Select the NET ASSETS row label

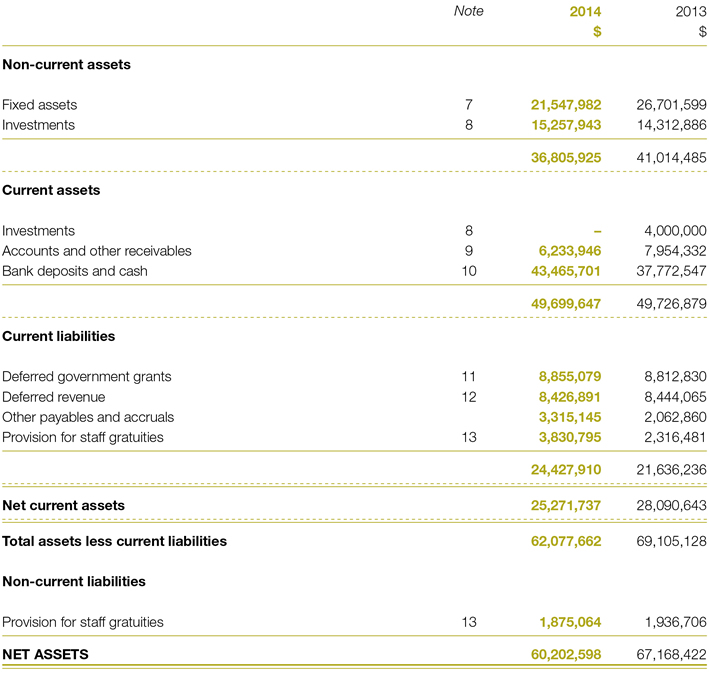coord(45,655)
